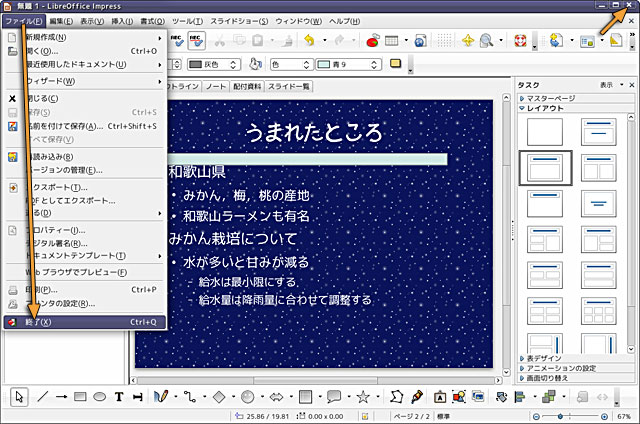This screenshot has height=424, width=640.
Task: Switch to the ノート (Notes) tab
Action: tap(216, 87)
